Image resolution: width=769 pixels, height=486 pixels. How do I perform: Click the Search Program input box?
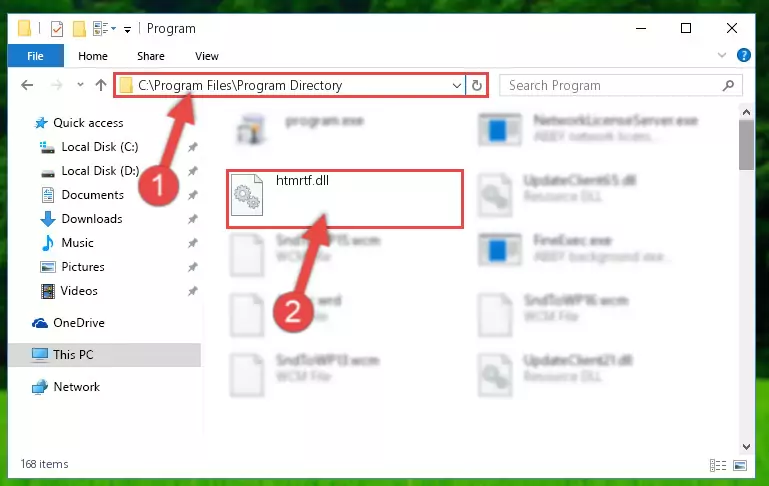(x=620, y=85)
